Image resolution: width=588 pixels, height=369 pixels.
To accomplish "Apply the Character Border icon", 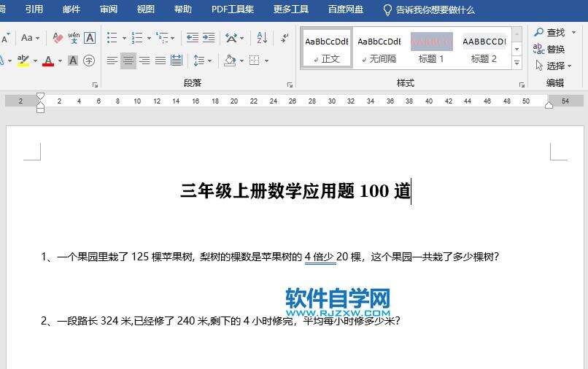I will 90,38.
